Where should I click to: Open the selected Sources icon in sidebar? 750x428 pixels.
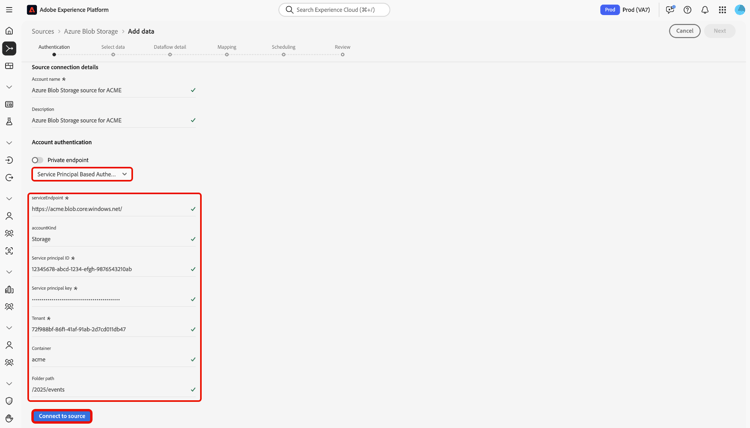tap(9, 48)
